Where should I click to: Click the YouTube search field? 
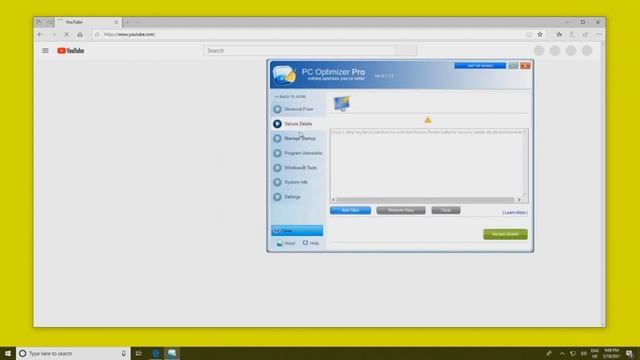pos(299,51)
